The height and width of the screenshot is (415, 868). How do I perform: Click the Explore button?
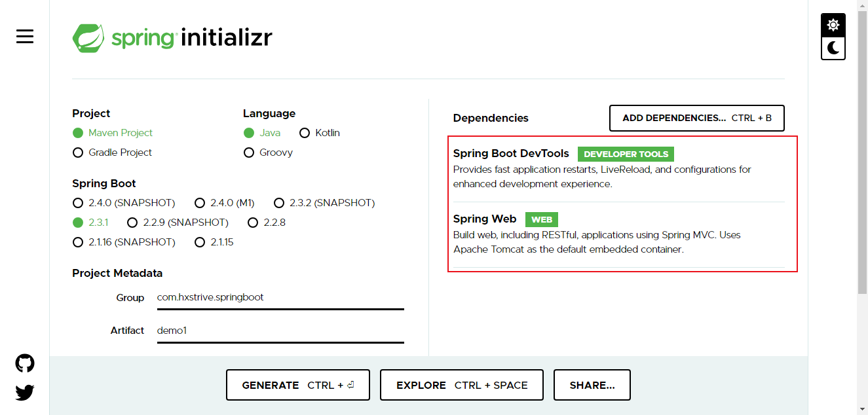tap(462, 385)
